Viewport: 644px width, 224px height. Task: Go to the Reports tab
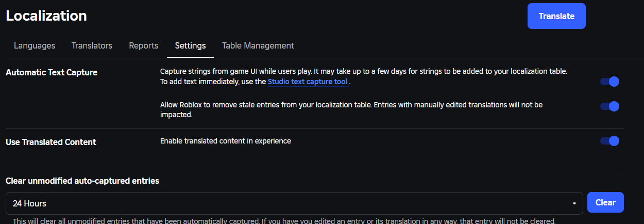point(144,45)
